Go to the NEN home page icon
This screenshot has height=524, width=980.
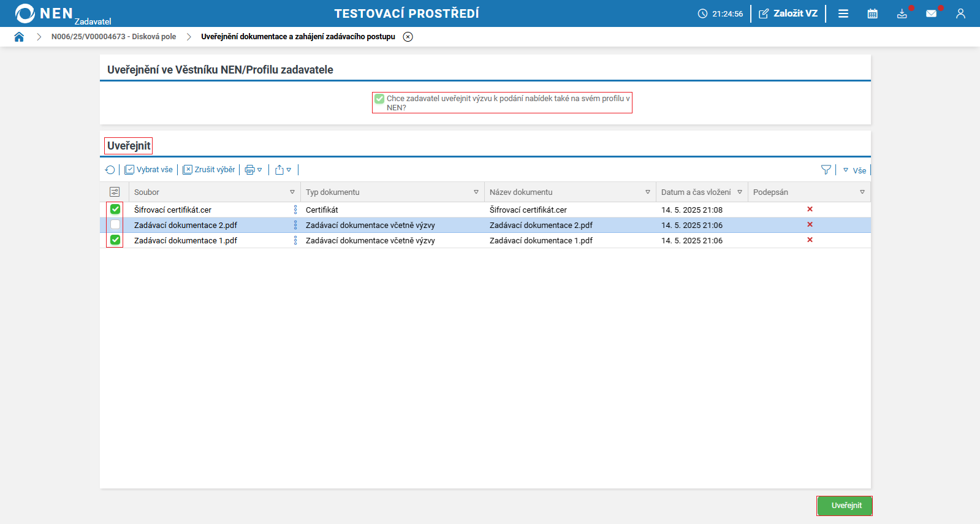click(x=19, y=37)
